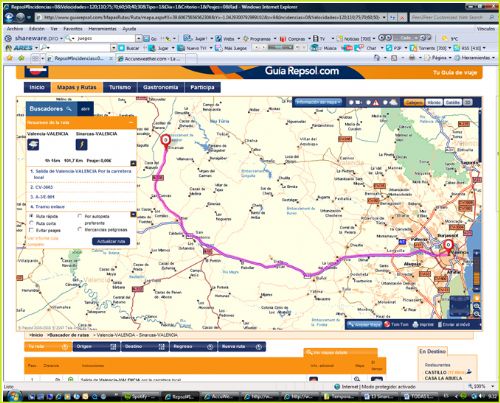Screen dimensions: 500x403
Task: Toggle the camera layer radio on map
Action: pyautogui.click(x=351, y=102)
